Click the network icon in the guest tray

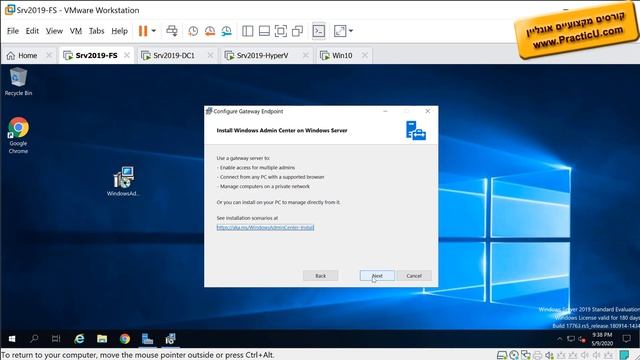[x=571, y=339]
